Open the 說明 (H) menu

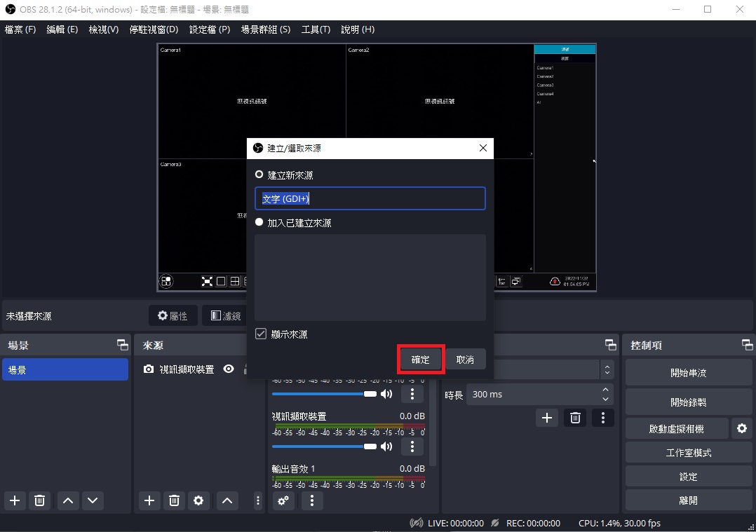358,29
